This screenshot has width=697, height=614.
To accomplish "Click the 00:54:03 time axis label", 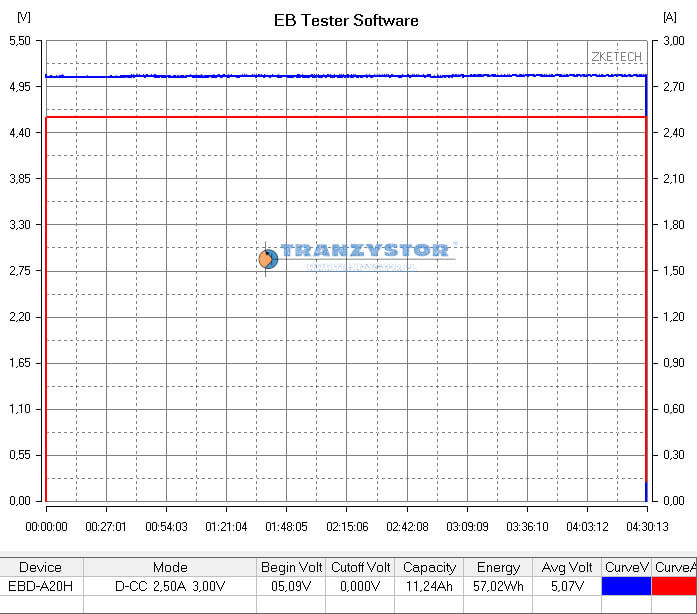I will (166, 527).
